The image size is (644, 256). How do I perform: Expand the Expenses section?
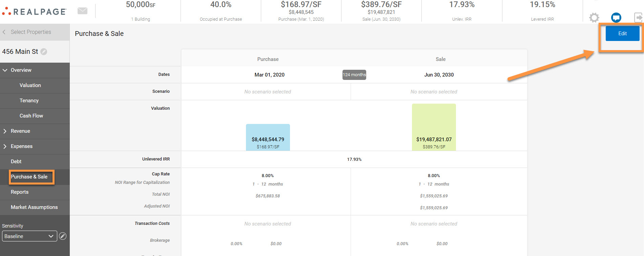coord(5,146)
